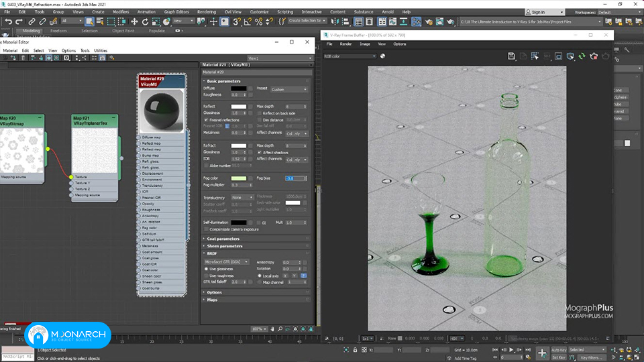Click mono color circle beside RGB color

coord(383,56)
